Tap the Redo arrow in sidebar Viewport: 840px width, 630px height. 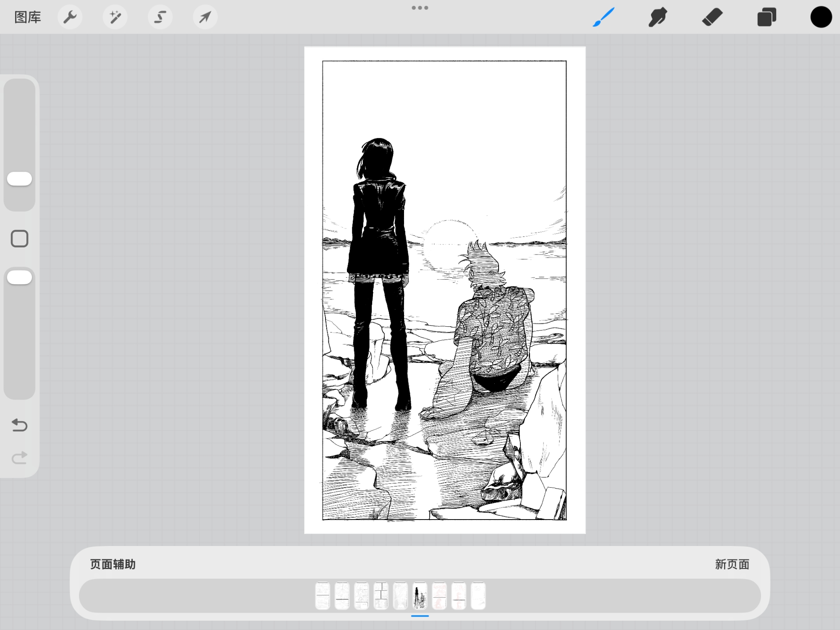(19, 457)
